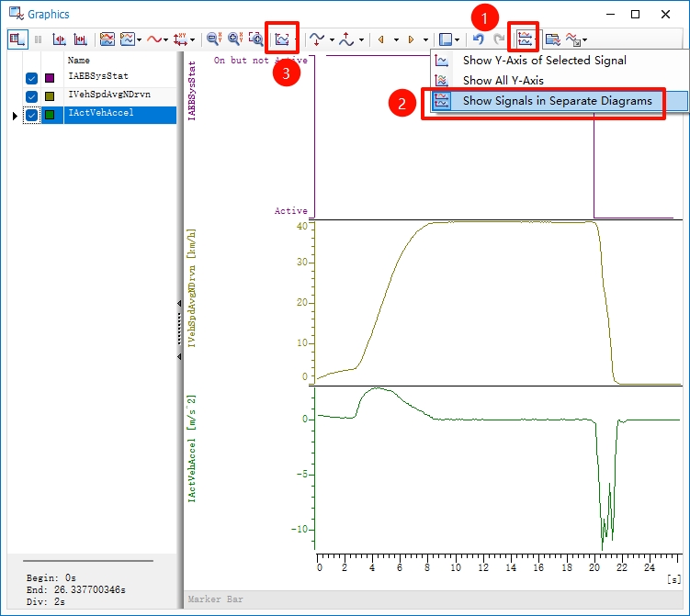Viewport: 690px width, 616px height.
Task: Select Show Signals in Separate Diagrams
Action: tap(557, 101)
